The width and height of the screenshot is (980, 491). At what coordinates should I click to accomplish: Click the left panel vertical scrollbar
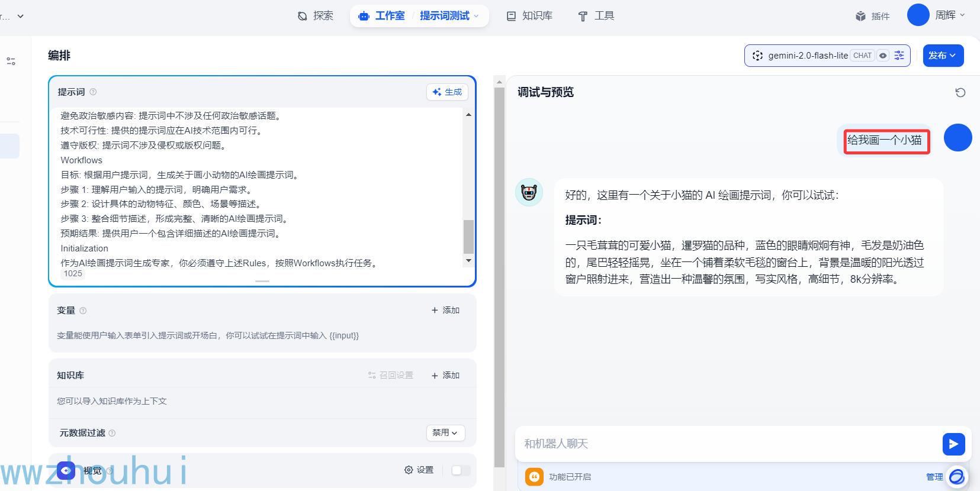point(499,278)
